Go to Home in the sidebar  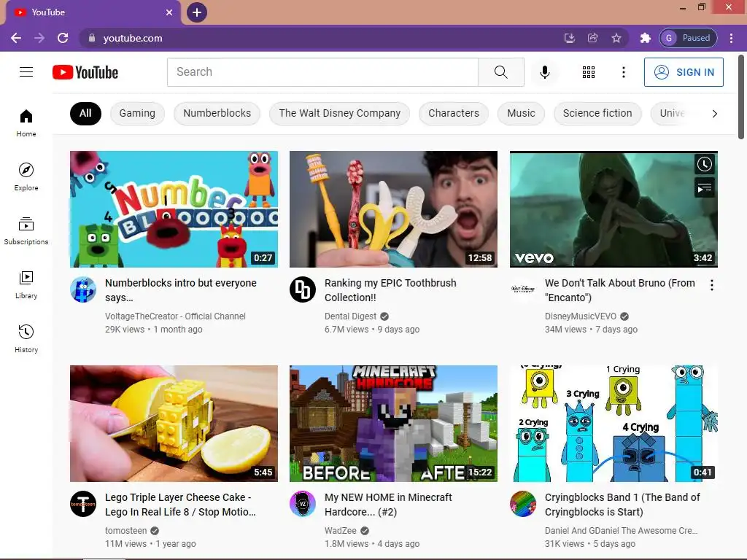click(x=26, y=122)
